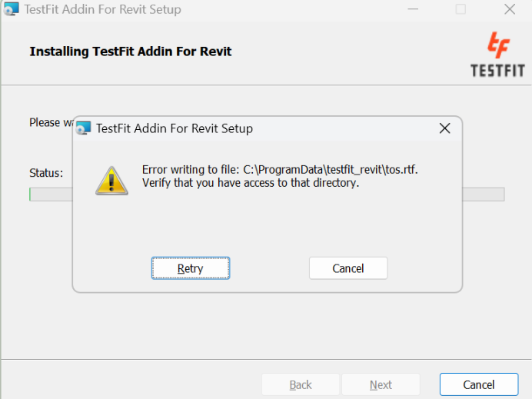Viewport: 532px width, 399px height.
Task: Click the setup icon in main window title bar
Action: 11,8
